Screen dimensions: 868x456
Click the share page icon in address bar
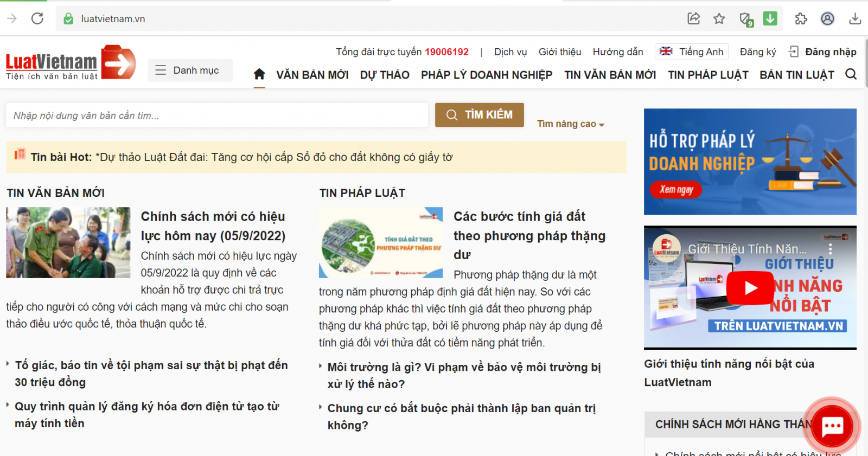[x=694, y=19]
